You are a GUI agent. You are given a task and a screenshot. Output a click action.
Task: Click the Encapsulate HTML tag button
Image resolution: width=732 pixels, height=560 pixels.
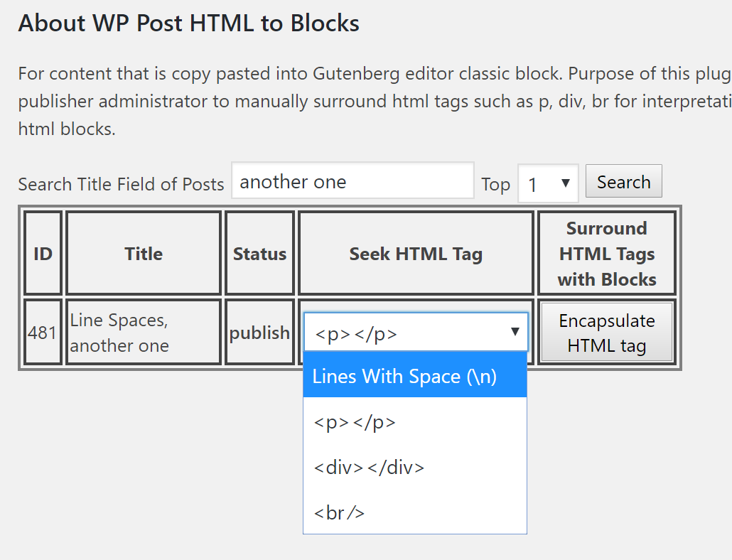607,333
